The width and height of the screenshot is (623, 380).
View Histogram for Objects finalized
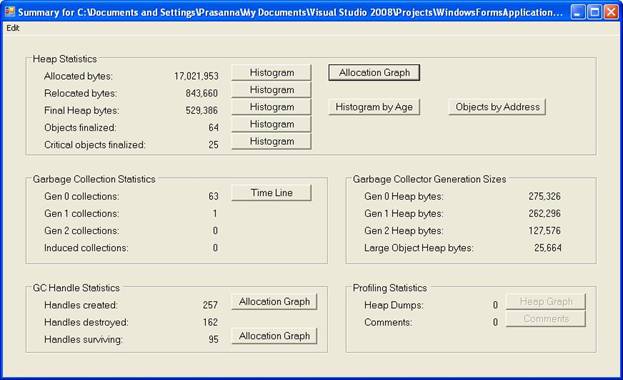[272, 124]
